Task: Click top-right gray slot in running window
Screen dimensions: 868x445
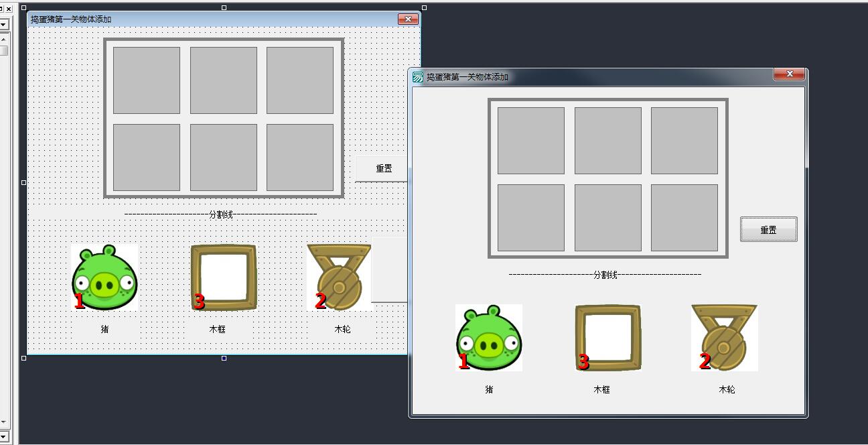Action: pos(684,141)
